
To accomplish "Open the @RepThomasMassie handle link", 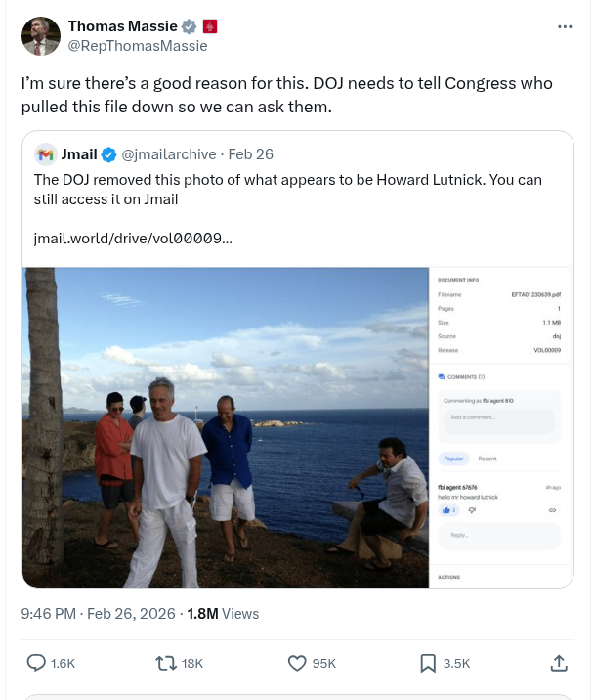I will click(137, 45).
